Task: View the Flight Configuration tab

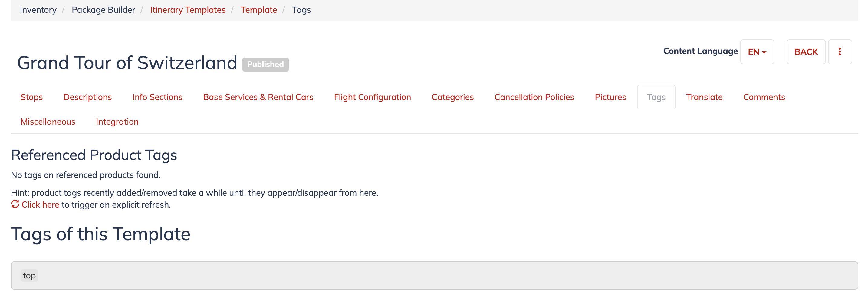Action: coord(372,97)
